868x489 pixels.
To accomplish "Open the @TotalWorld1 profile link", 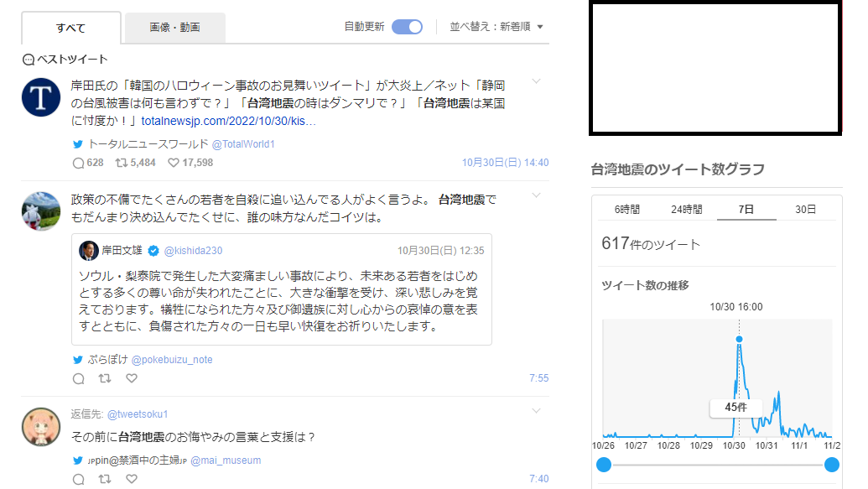I will click(243, 144).
